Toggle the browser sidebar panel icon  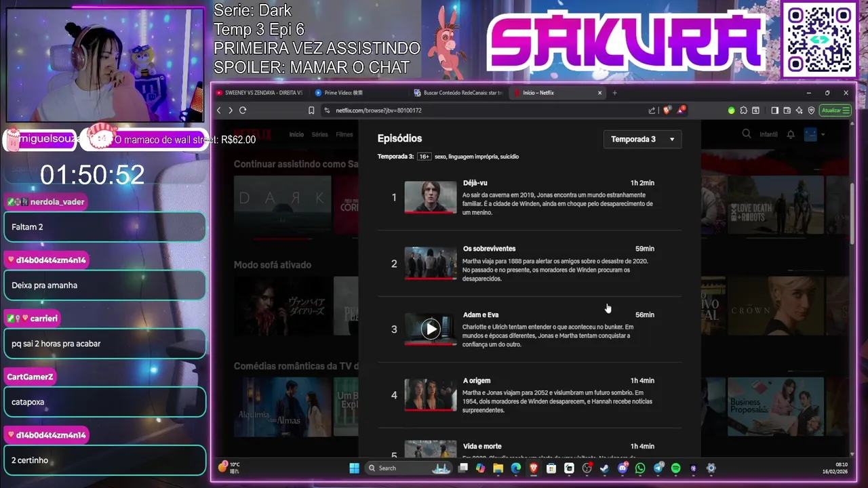tap(774, 110)
